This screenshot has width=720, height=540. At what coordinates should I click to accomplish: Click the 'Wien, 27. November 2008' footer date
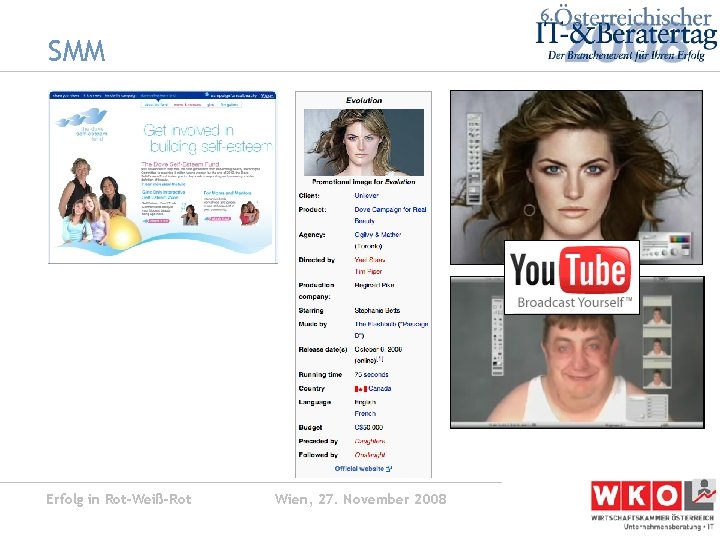[360, 499]
